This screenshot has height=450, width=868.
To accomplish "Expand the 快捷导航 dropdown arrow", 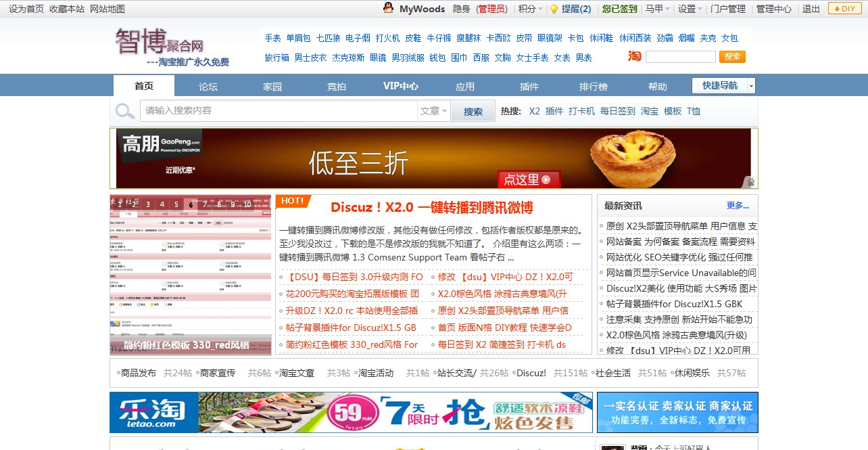I will point(751,86).
